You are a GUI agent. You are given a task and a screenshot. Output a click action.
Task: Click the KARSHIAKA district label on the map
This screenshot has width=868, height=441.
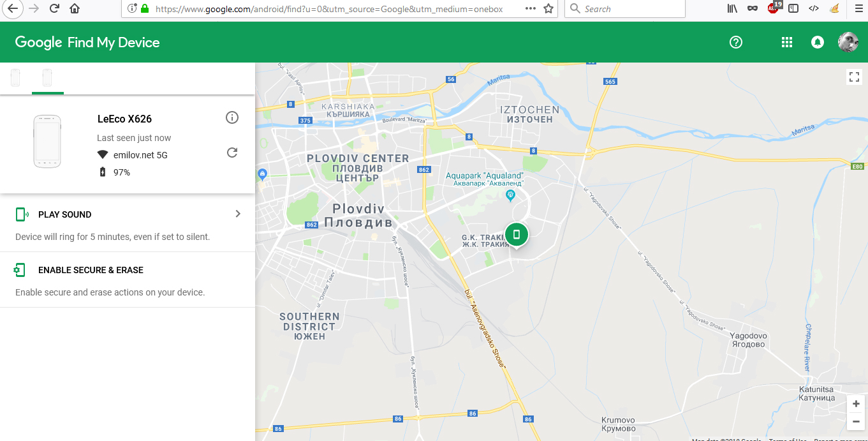[348, 110]
